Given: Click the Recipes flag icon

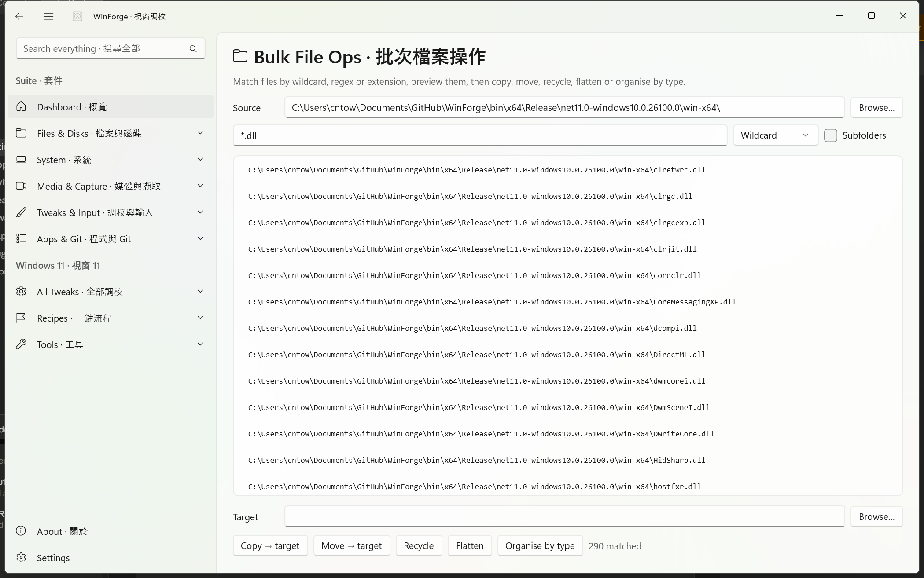Looking at the screenshot, I should [x=21, y=318].
